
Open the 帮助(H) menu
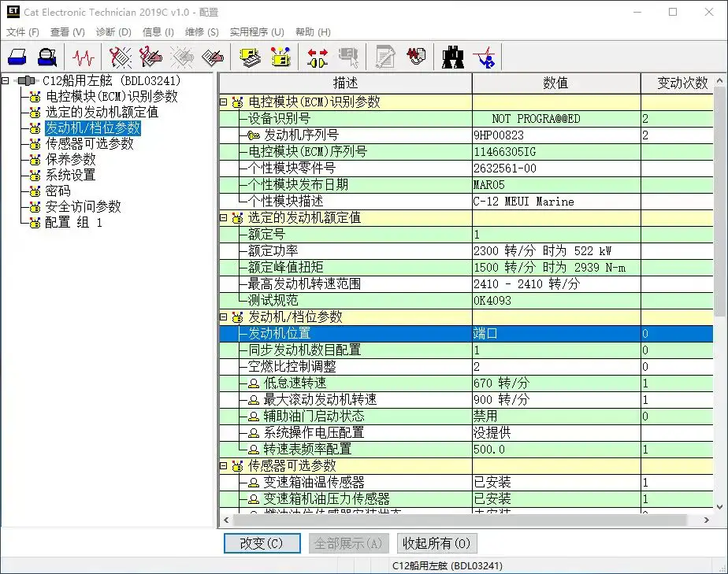(313, 32)
